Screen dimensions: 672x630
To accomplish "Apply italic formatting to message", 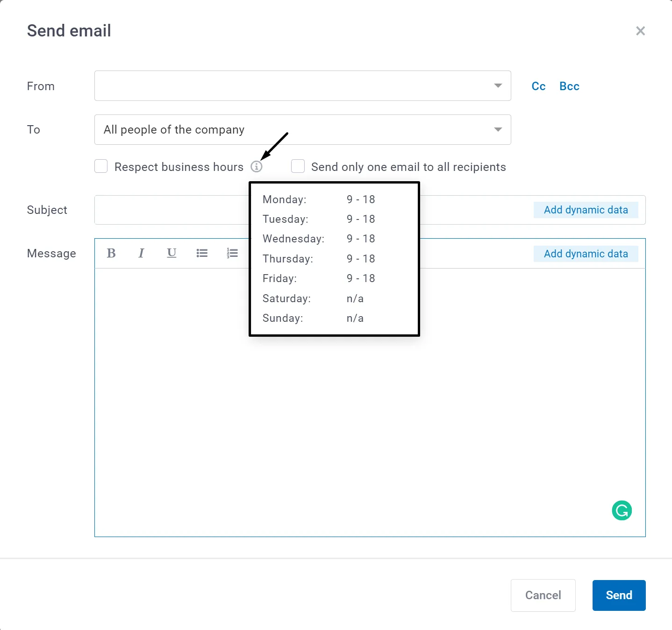I will [x=141, y=253].
